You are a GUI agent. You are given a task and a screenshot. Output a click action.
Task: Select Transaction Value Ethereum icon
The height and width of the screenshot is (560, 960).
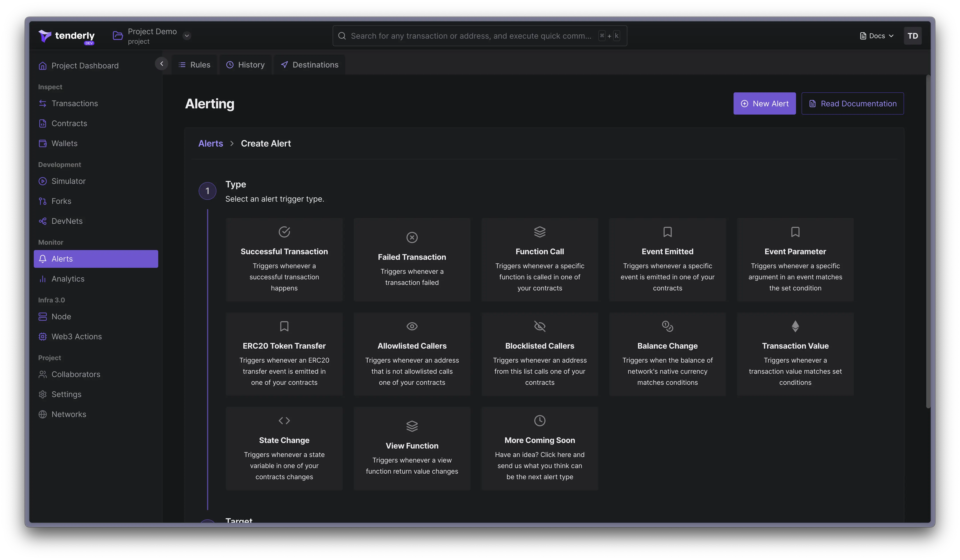[795, 326]
